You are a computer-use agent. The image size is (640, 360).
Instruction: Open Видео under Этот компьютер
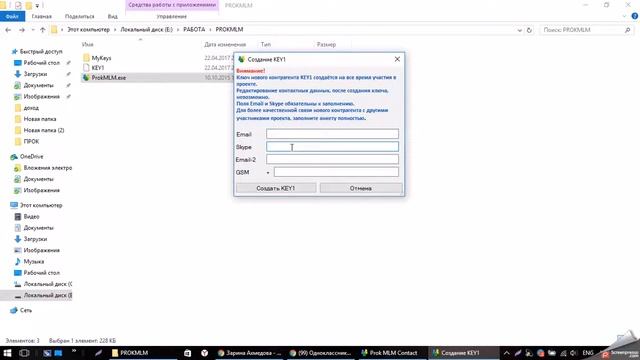(31, 217)
